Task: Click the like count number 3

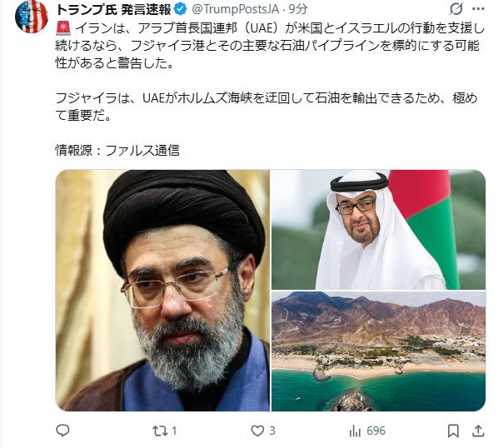Action: [272, 431]
